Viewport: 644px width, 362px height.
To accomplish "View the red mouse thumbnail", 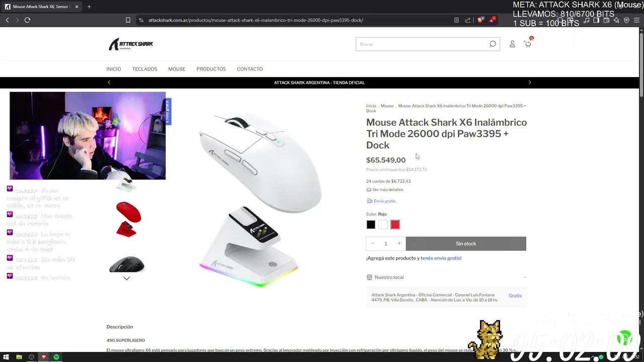I will point(128,219).
